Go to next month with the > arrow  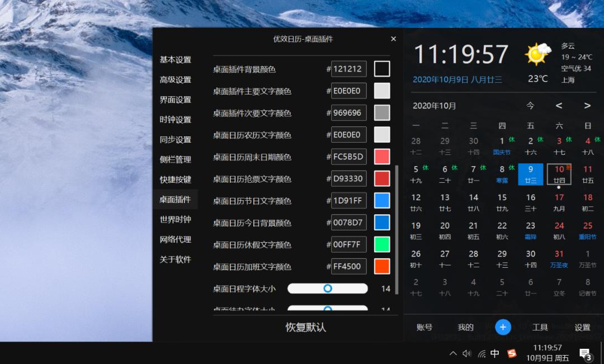[587, 106]
